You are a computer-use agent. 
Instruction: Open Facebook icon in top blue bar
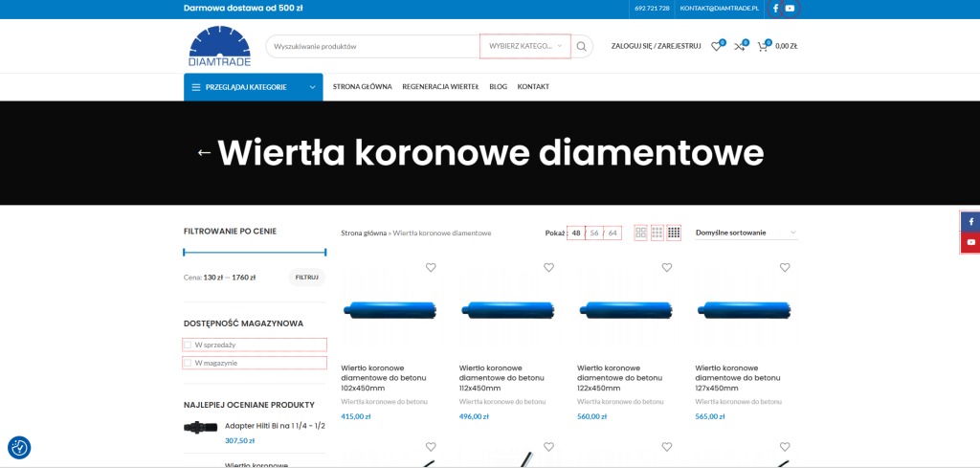coord(775,9)
